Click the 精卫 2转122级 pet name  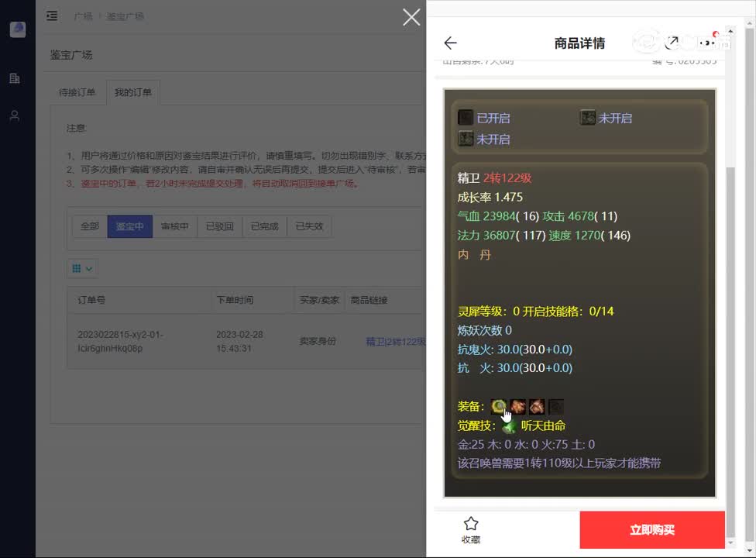point(494,178)
